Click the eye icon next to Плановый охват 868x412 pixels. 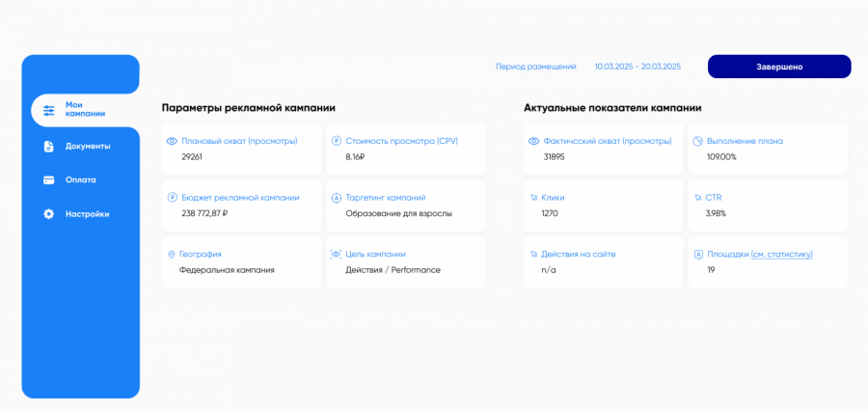pos(172,141)
